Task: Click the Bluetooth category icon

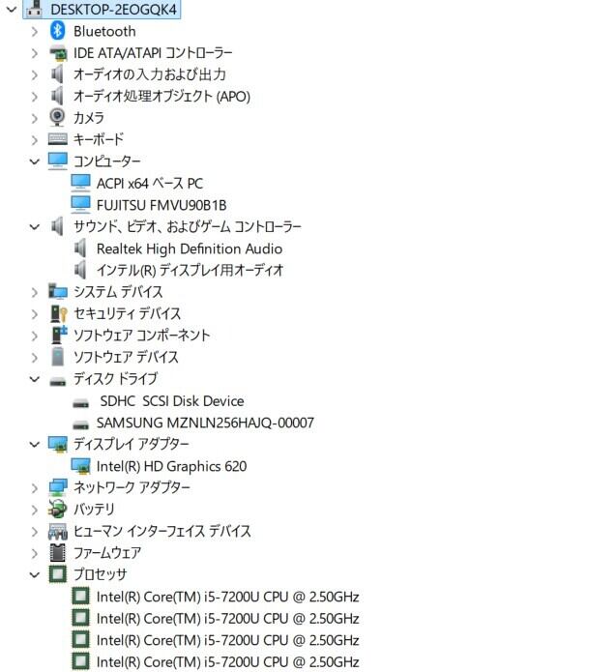Action: pos(57,31)
